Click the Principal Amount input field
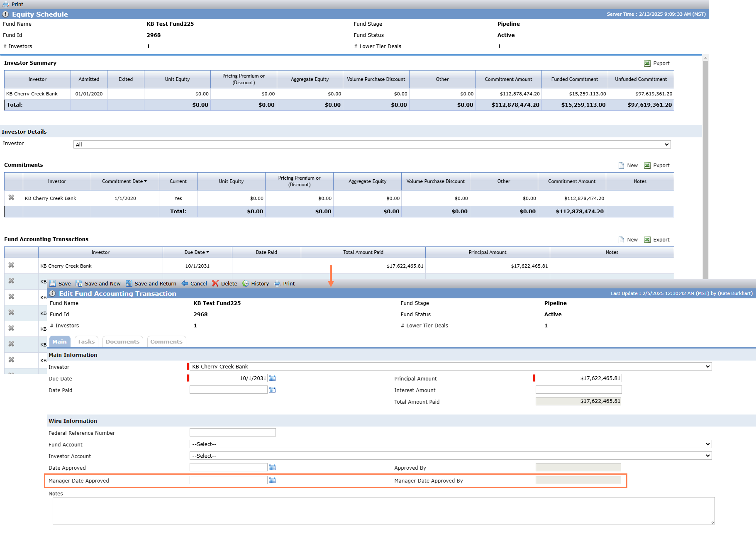The height and width of the screenshot is (534, 756). click(579, 378)
